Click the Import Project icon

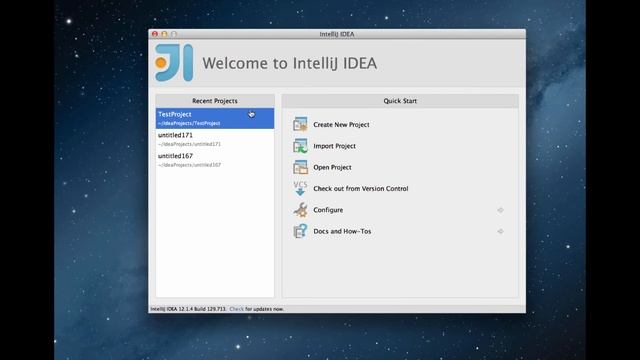[x=300, y=146]
